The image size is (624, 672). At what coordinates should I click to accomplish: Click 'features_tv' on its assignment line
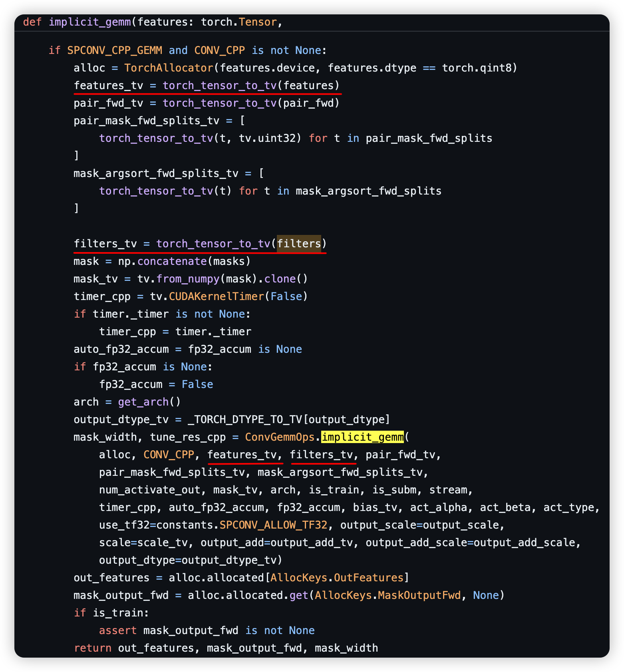tap(109, 85)
